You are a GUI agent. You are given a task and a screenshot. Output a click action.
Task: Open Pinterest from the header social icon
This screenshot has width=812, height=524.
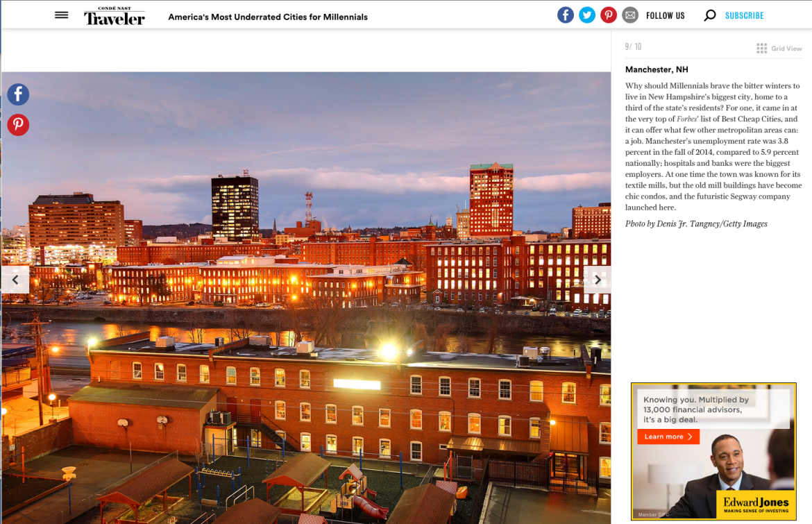coord(609,14)
